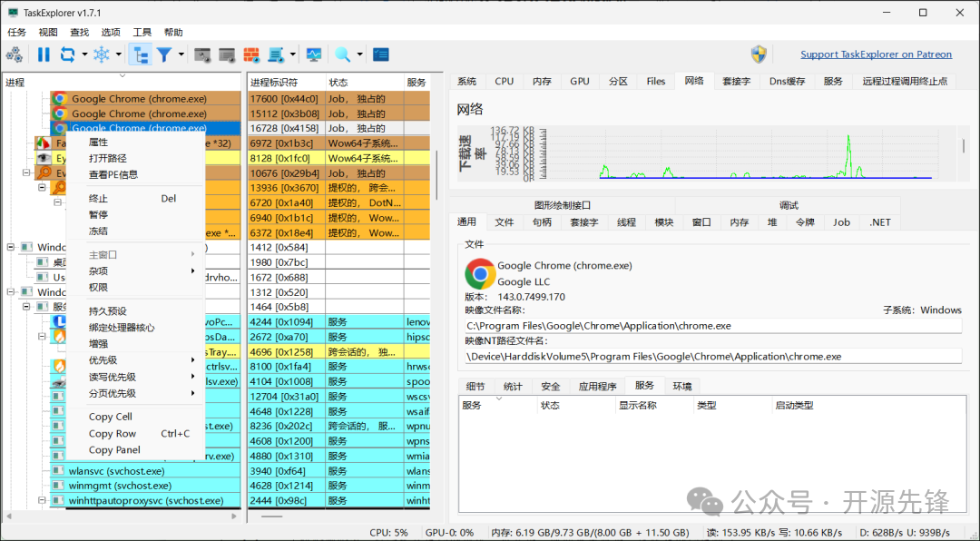Refresh the process list with loop icon
The image size is (980, 541).
click(x=65, y=54)
